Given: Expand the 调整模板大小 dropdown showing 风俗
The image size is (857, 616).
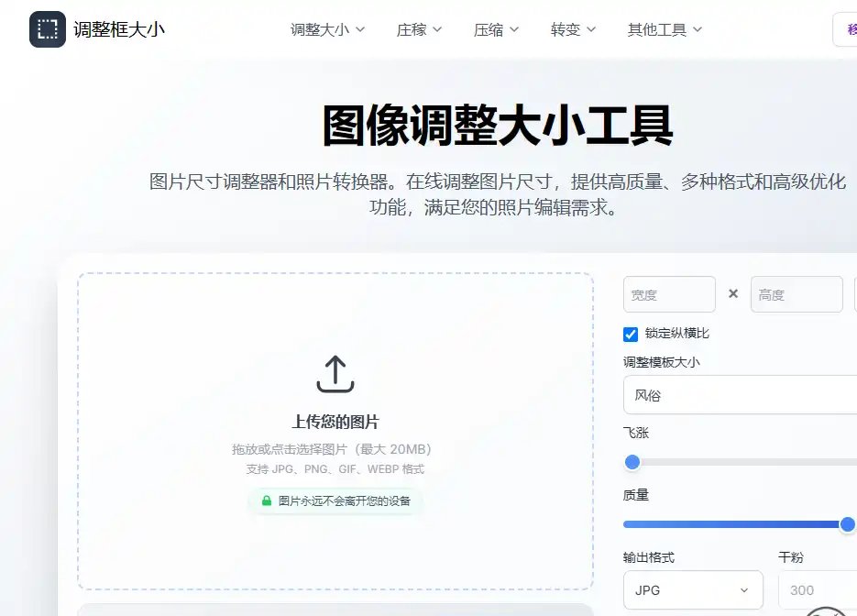Looking at the screenshot, I should (740, 395).
